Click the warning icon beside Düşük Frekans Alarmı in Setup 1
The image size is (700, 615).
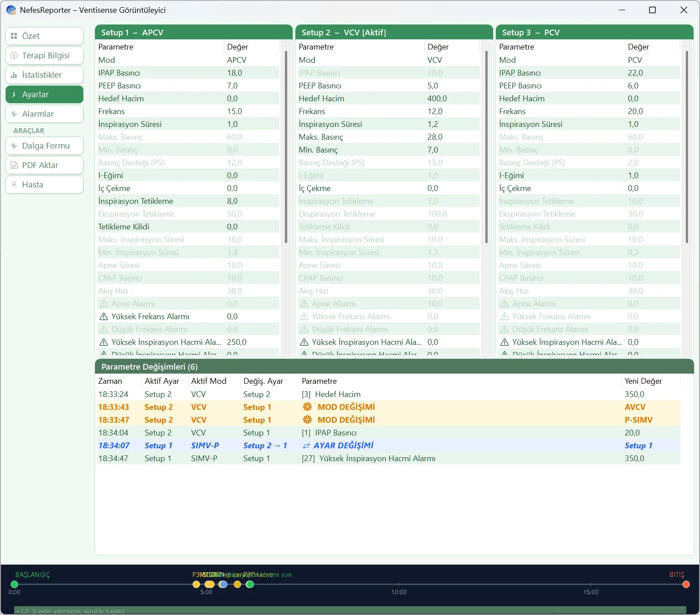click(104, 329)
